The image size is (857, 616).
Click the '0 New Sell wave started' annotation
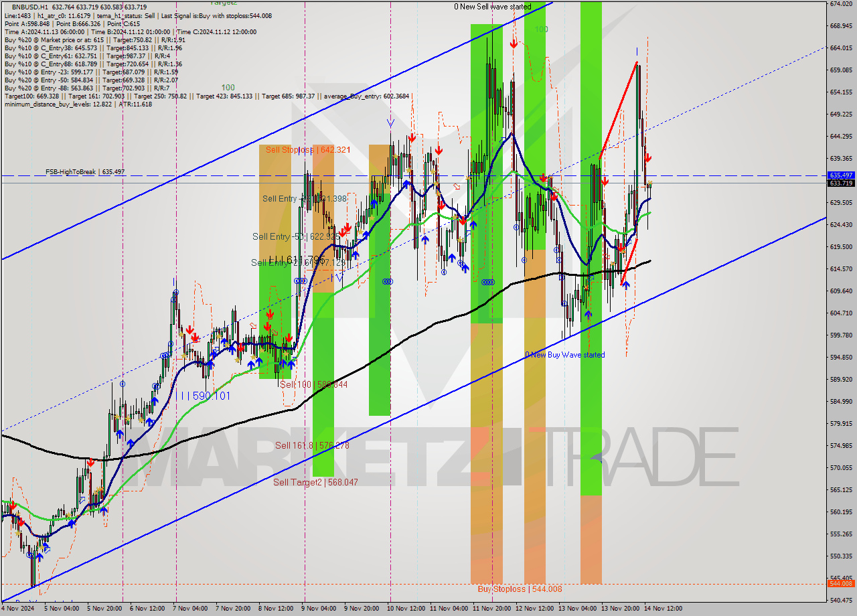pyautogui.click(x=492, y=7)
